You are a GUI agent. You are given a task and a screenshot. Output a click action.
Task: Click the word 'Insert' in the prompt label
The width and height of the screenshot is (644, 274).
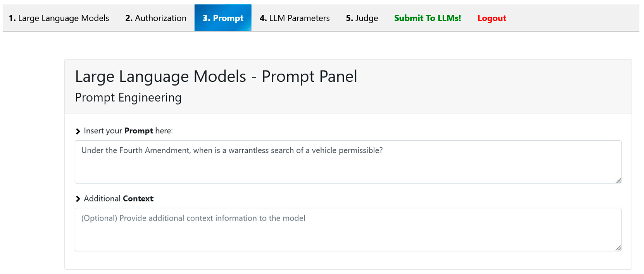94,131
